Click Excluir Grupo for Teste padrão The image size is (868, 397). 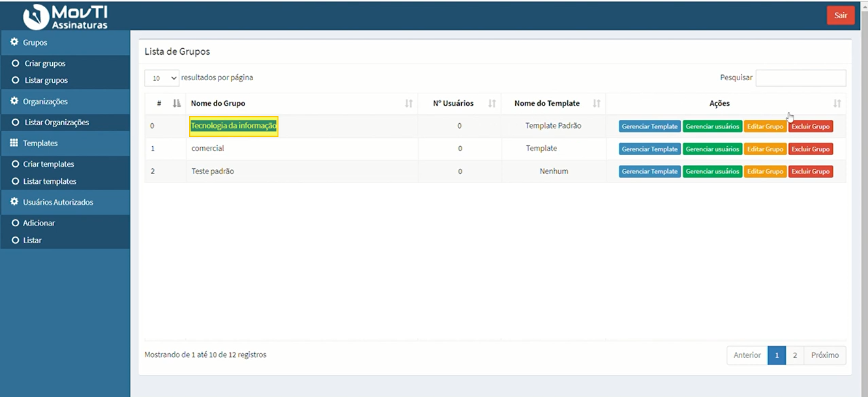point(811,171)
